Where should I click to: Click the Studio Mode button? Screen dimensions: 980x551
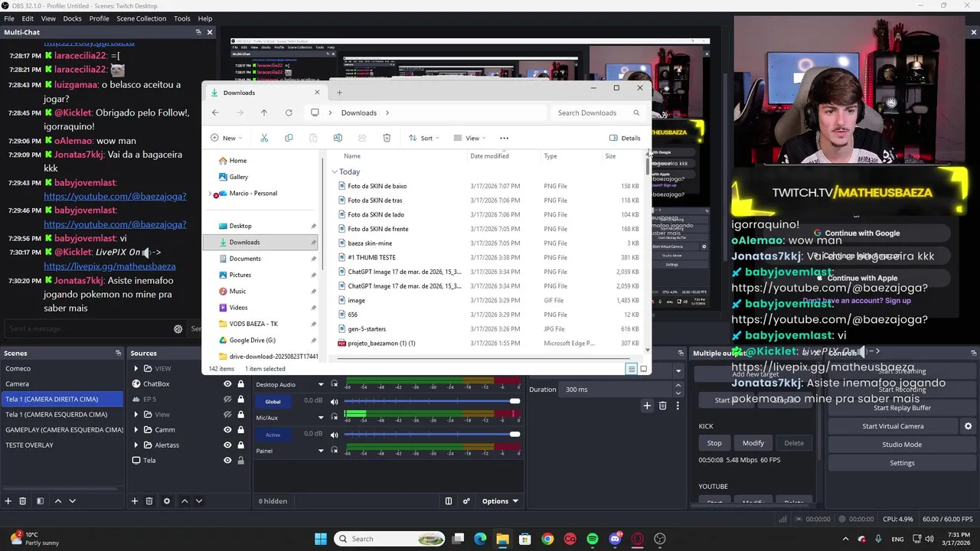click(x=902, y=445)
